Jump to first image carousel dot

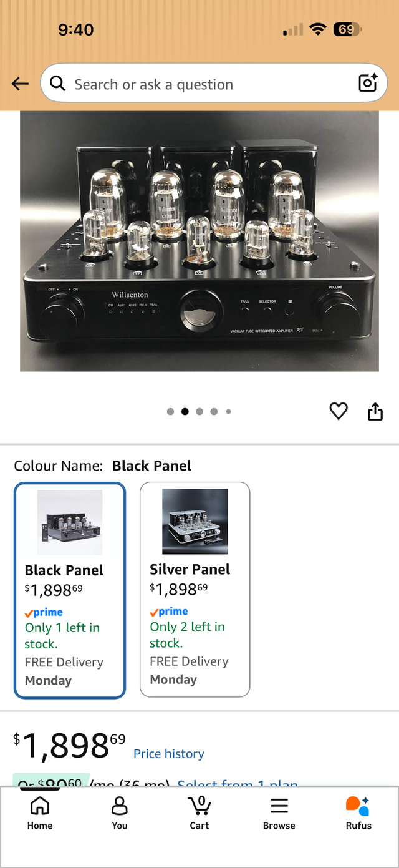tap(170, 411)
